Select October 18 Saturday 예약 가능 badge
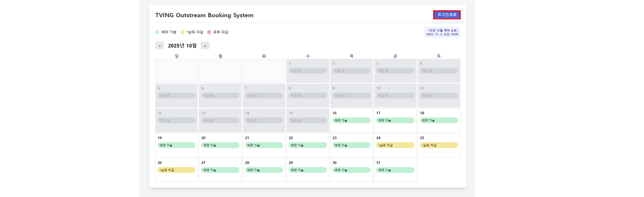Viewport: 644px width, 197px height. pyautogui.click(x=439, y=121)
